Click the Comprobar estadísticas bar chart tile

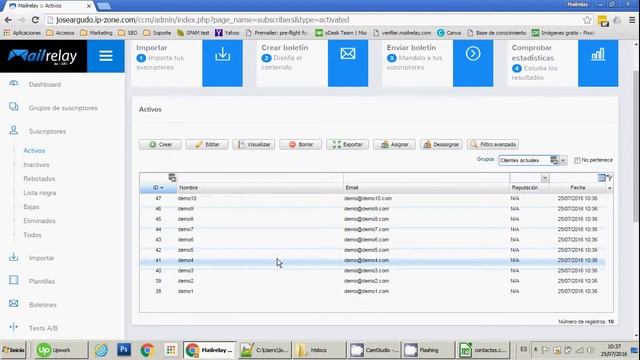(x=598, y=63)
